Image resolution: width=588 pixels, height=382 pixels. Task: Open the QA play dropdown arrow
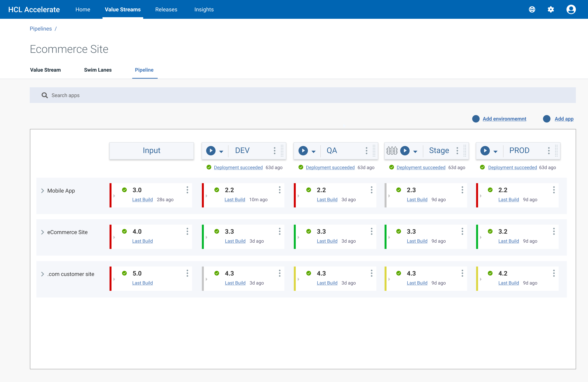(x=313, y=151)
